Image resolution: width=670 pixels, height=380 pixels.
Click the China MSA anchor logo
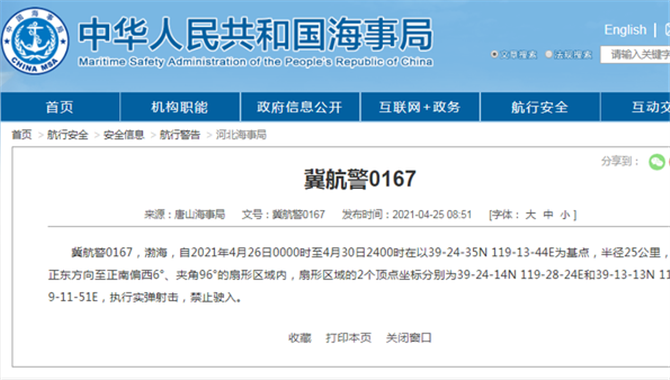[x=35, y=41]
